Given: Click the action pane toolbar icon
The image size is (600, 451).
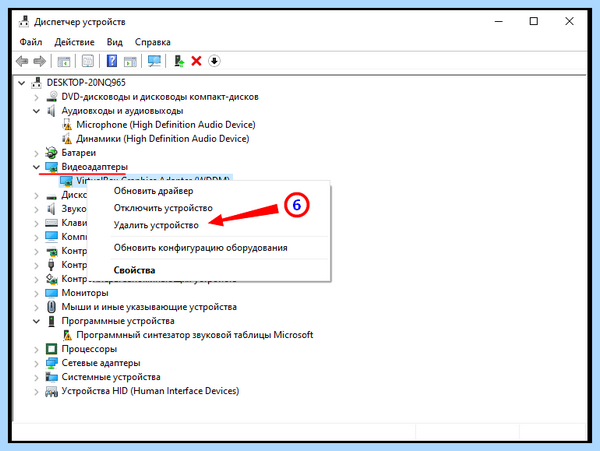Looking at the screenshot, I should click(130, 61).
